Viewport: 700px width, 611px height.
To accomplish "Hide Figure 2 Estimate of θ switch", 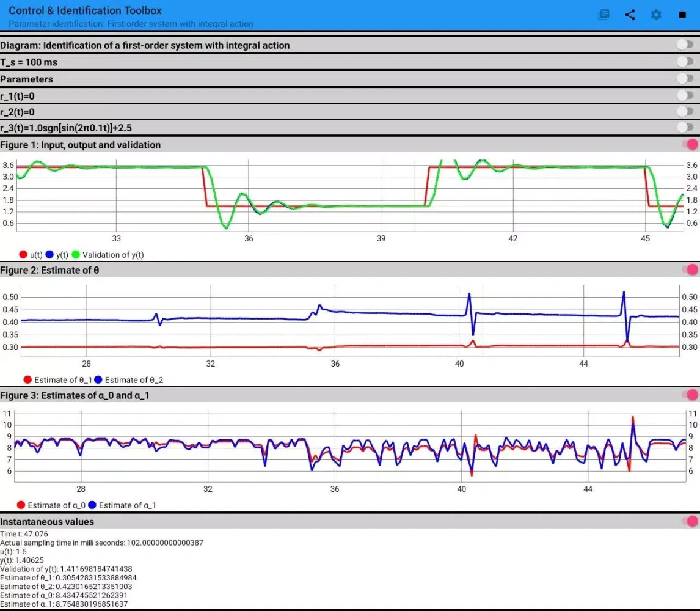I will [689, 270].
